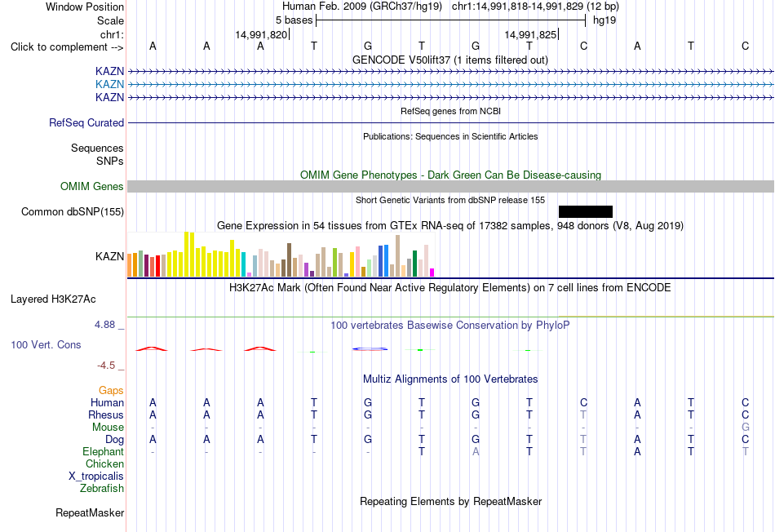The image size is (775, 532).
Task: Open the Layered H3K27Ac track label
Action: [x=53, y=299]
